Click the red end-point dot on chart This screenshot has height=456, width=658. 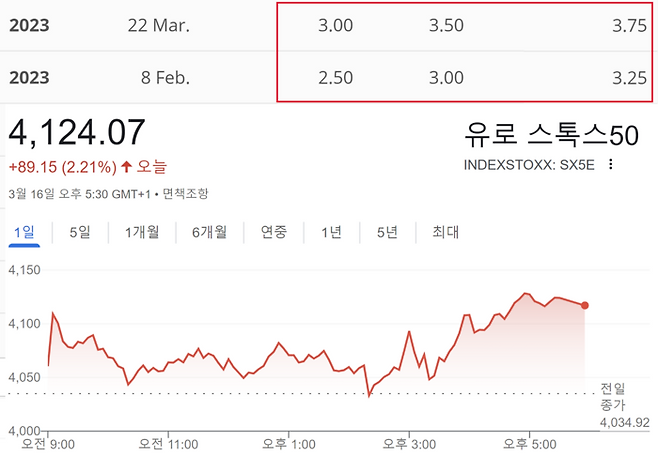(x=585, y=305)
